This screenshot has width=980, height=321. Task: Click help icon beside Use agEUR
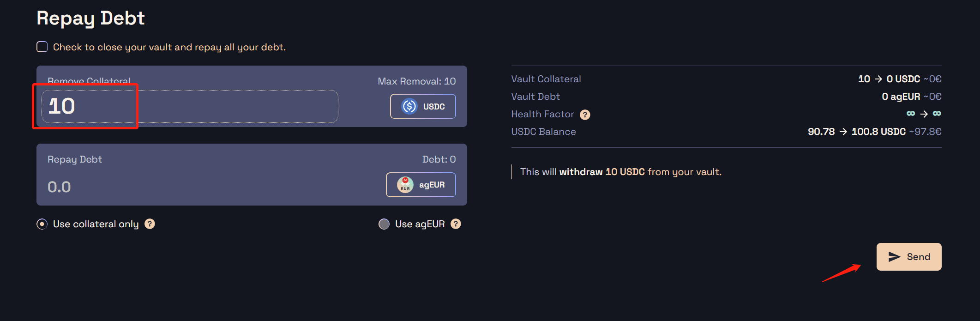(456, 224)
